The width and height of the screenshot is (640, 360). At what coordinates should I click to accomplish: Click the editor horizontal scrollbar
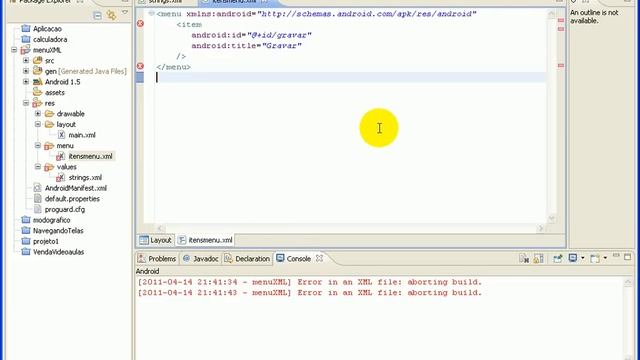click(350, 228)
